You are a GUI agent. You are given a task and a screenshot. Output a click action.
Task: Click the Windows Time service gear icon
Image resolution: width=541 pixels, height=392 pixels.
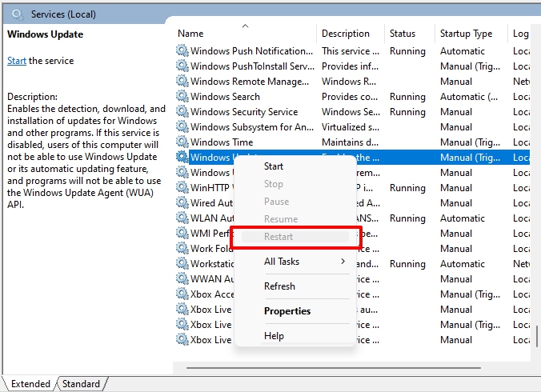point(182,142)
